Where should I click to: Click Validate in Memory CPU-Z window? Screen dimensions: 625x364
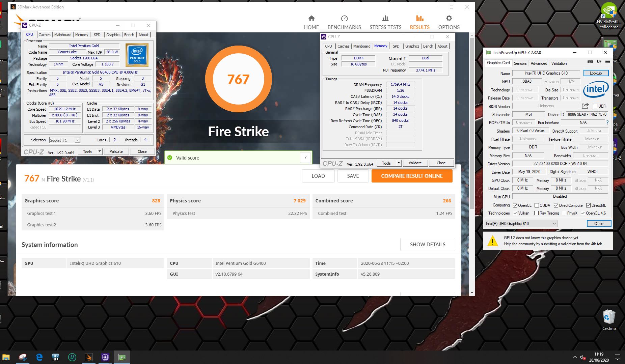coord(415,163)
